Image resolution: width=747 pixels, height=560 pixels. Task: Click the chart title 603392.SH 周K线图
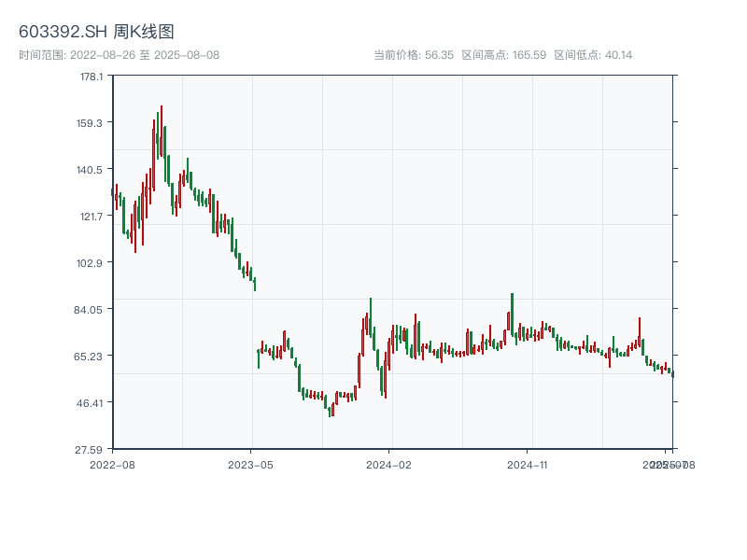(x=96, y=33)
